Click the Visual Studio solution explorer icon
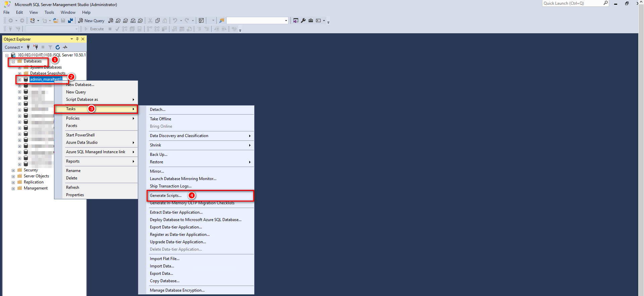 [296, 20]
